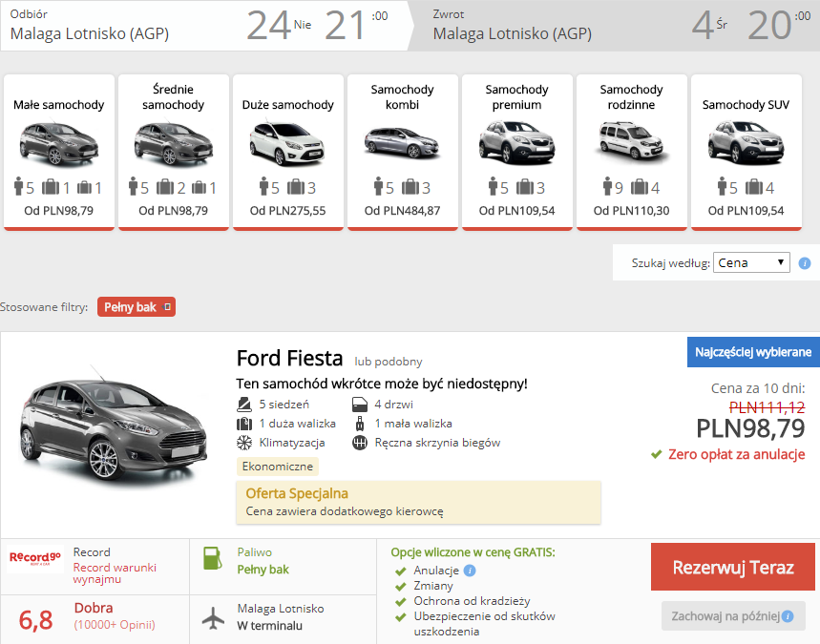Remove the Pełny bak filter tag
Screen dimensions: 820x644
(x=167, y=307)
